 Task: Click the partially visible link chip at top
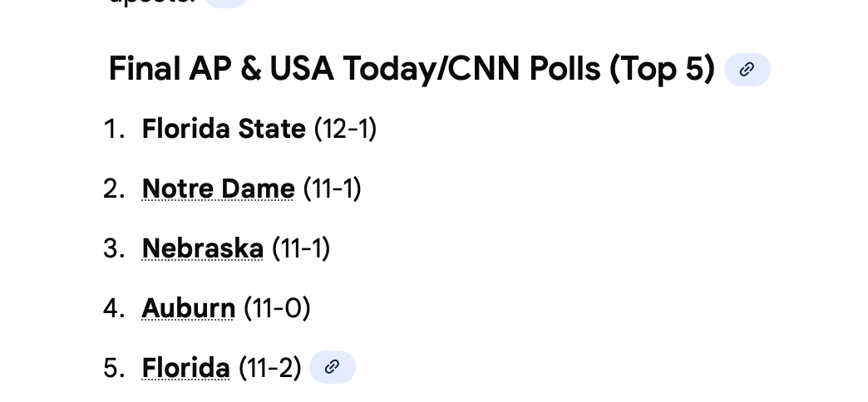[x=225, y=3]
